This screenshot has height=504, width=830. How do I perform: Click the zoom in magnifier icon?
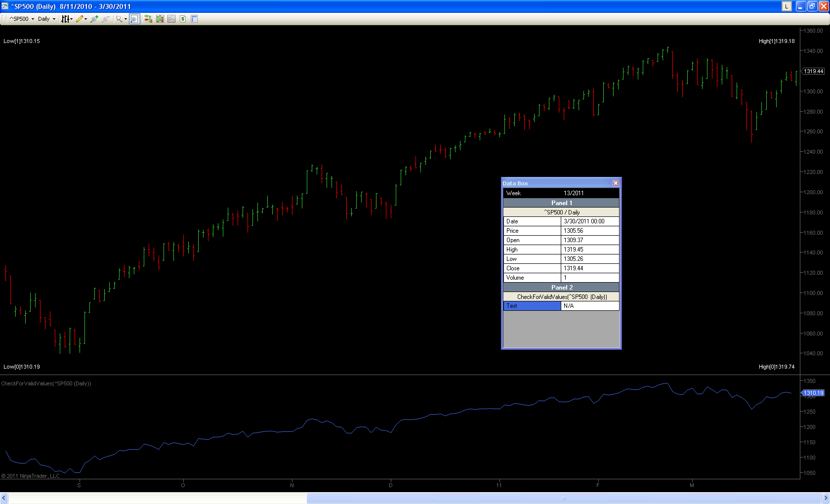[94, 19]
